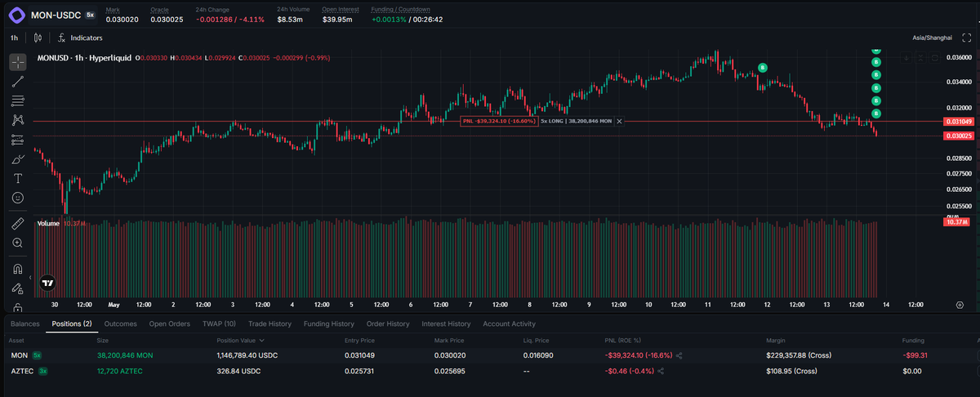
Task: Click the AZTEC asset name
Action: point(22,371)
